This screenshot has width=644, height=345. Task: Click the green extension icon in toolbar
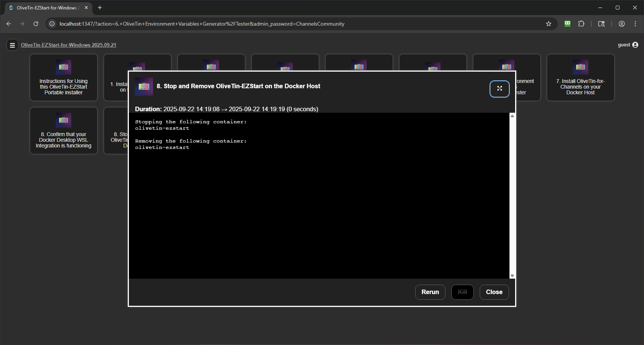tap(567, 24)
